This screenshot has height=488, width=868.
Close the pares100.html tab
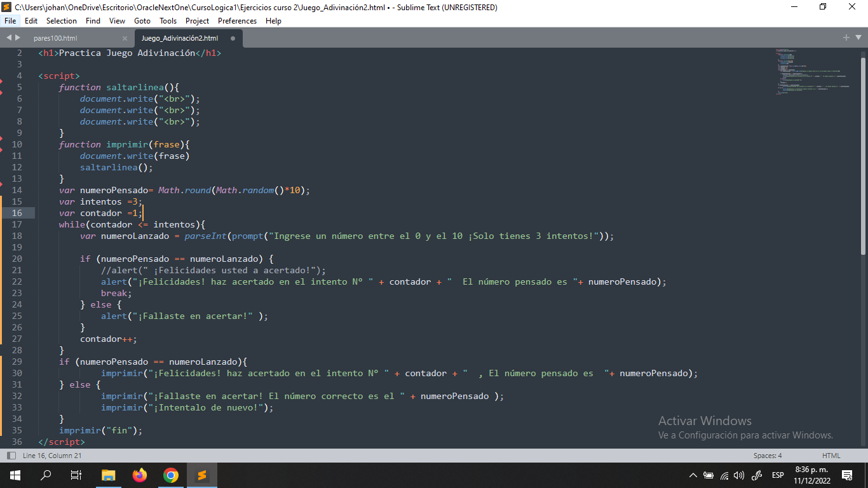pos(125,38)
